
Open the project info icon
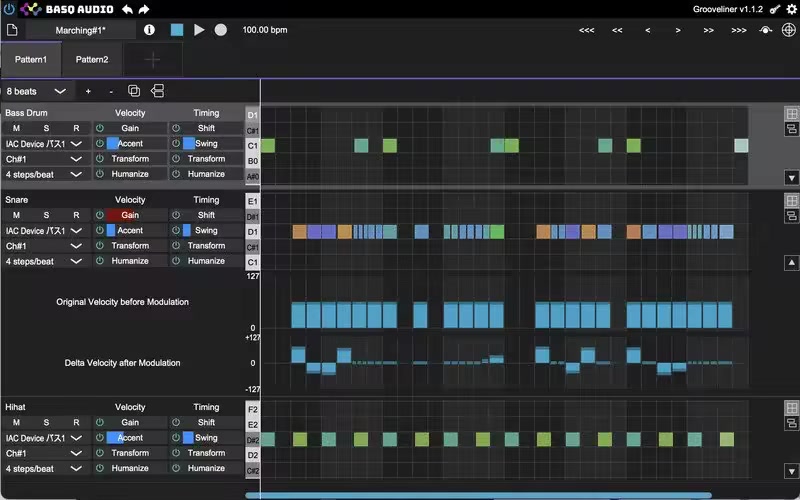coord(149,30)
